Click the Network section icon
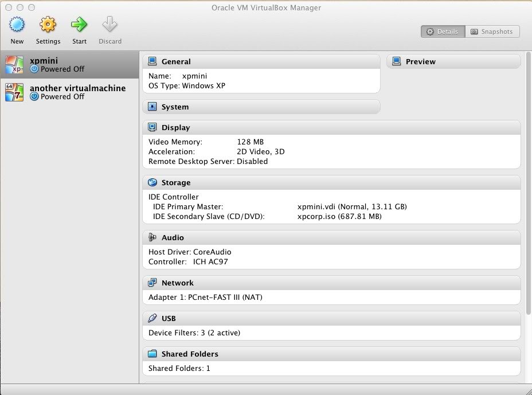Viewport: 532px width, 395px height. coord(152,282)
